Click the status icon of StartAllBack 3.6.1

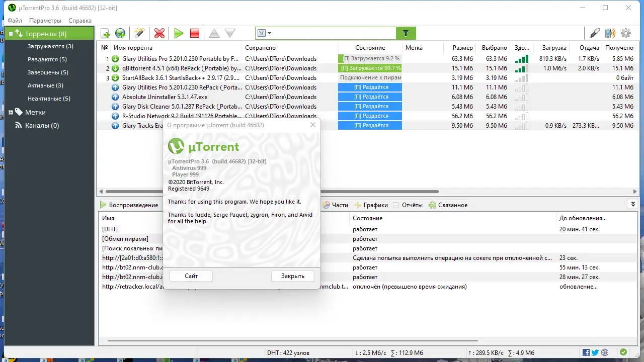pos(115,78)
